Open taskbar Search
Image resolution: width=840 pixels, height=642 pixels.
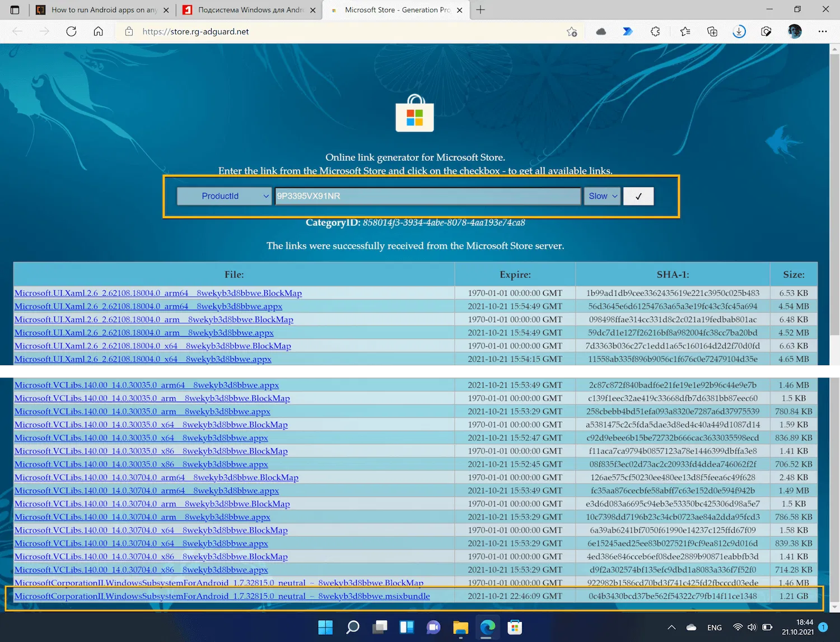click(353, 627)
